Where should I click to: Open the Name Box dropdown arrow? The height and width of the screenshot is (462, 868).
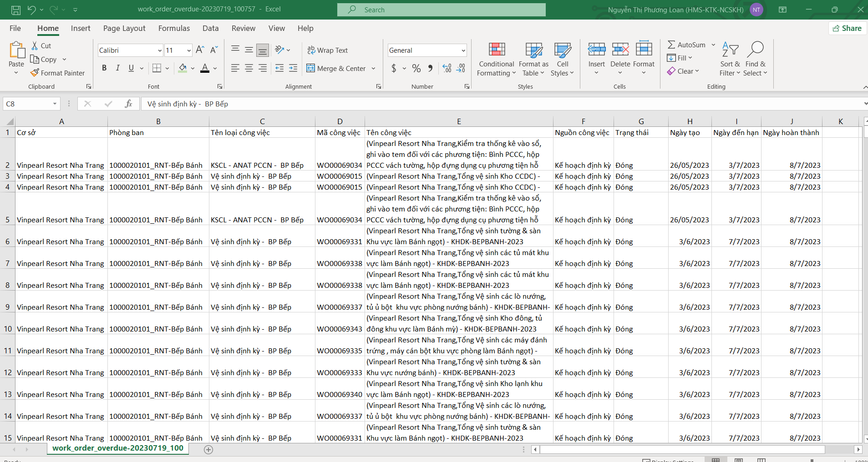tap(55, 104)
